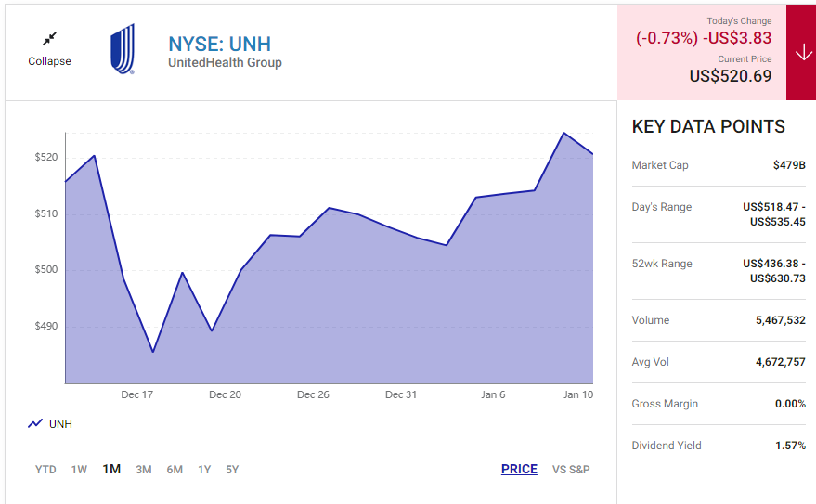Click the Avg Vol 4,672,757 value

click(780, 362)
